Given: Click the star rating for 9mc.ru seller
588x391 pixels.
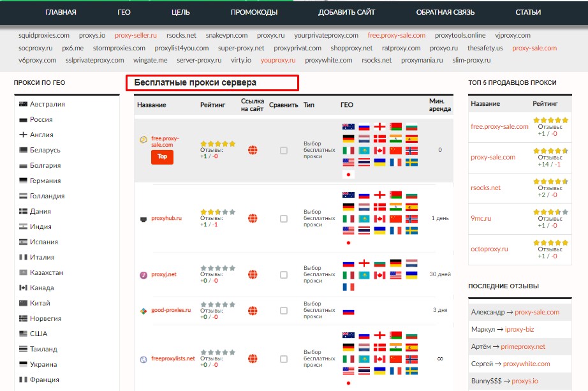Looking at the screenshot, I should [551, 212].
